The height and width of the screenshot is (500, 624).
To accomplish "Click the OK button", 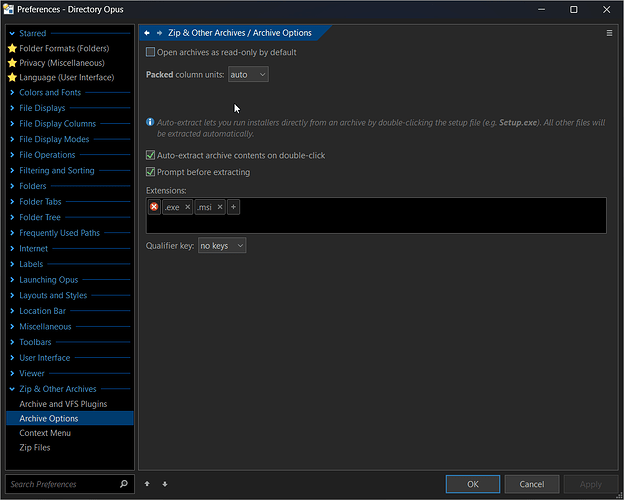I will pos(473,484).
